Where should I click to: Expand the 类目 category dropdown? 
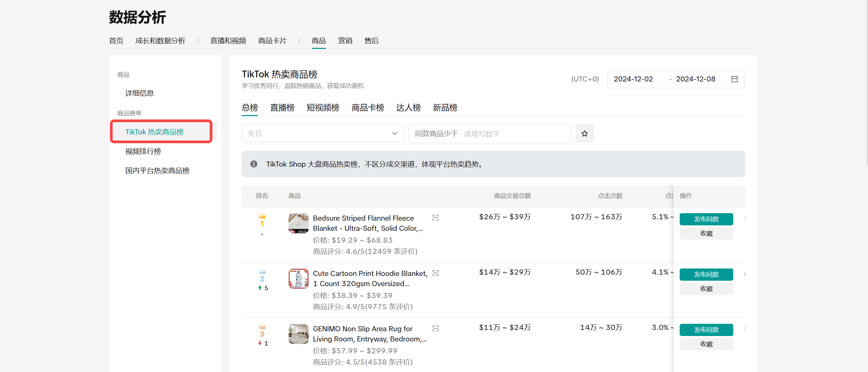pyautogui.click(x=322, y=134)
